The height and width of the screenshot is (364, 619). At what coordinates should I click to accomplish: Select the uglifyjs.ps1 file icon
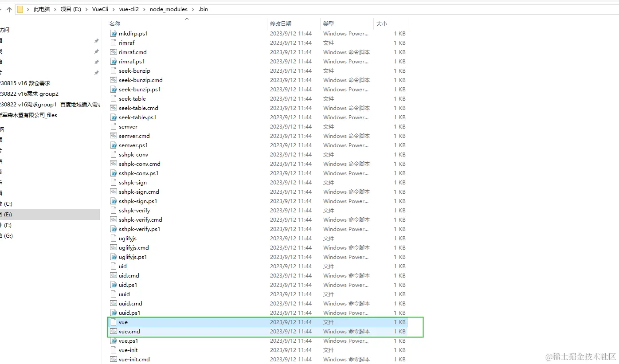114,257
